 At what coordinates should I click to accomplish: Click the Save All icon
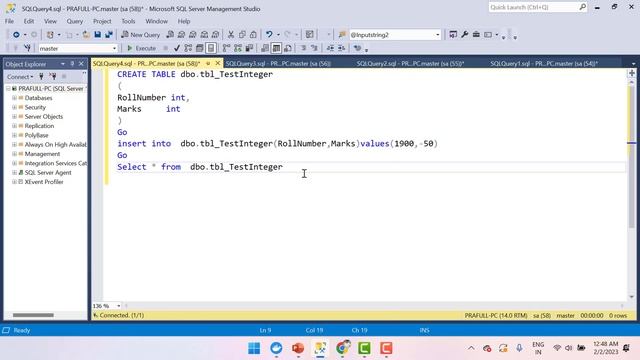109,35
